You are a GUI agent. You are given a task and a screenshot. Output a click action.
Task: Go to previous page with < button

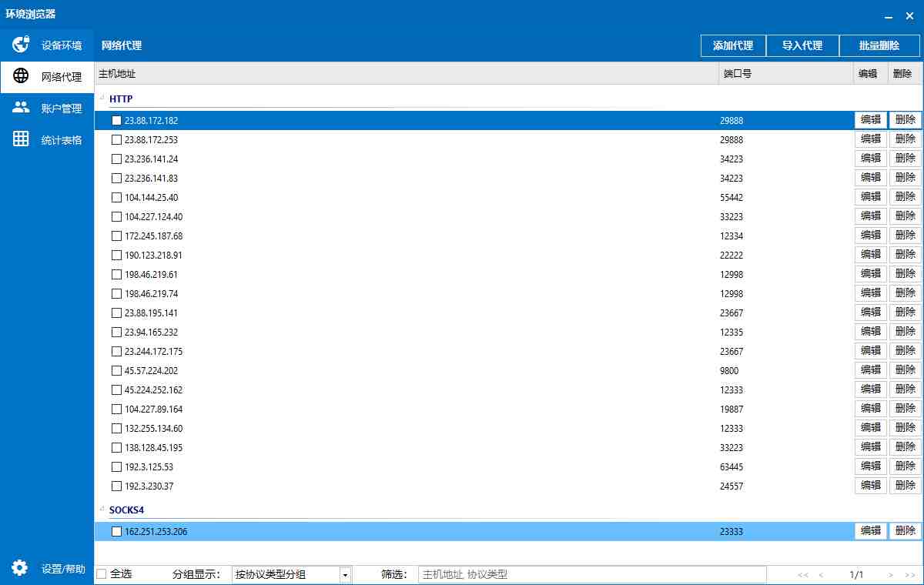(x=821, y=575)
